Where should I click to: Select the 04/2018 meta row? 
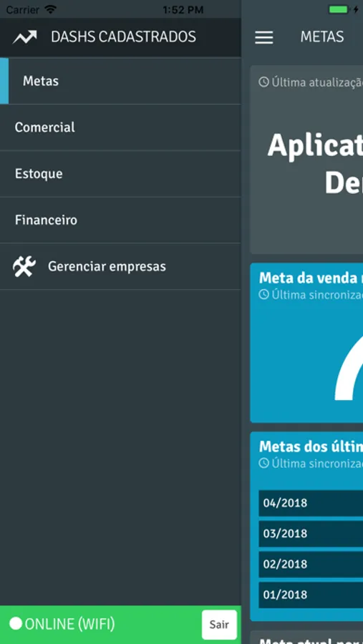point(311,503)
